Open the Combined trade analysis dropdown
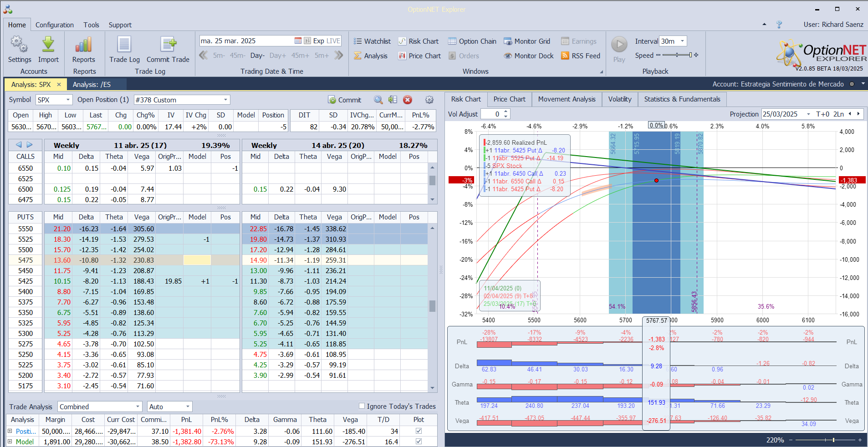The width and height of the screenshot is (868, 447). point(138,406)
